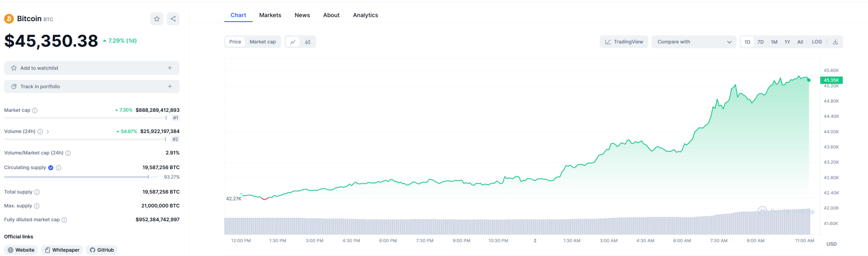Toggle Market cap chart view

coord(263,42)
